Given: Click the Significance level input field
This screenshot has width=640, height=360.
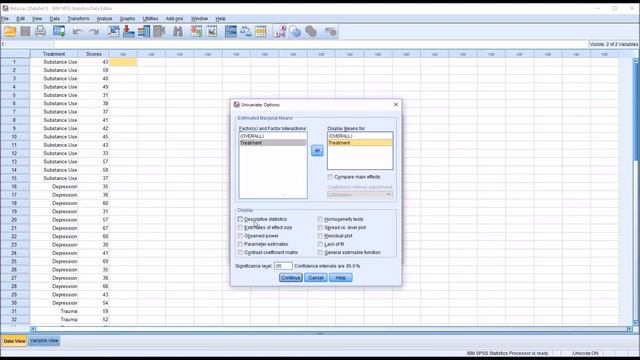Looking at the screenshot, I should point(283,266).
